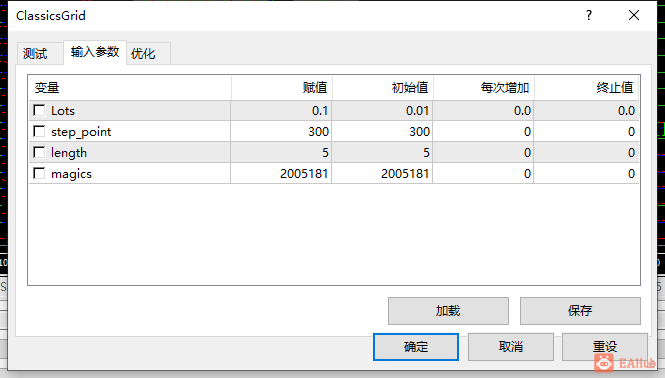This screenshot has height=378, width=665.
Task: Select the length variable name
Action: (x=69, y=153)
